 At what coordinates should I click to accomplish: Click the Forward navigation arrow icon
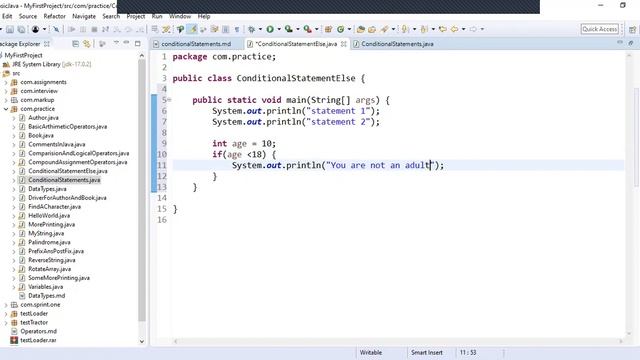[x=473, y=29]
